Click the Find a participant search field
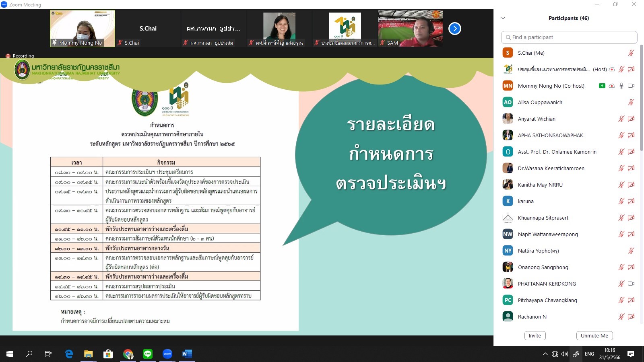Viewport: 644px width, 362px height. [569, 37]
